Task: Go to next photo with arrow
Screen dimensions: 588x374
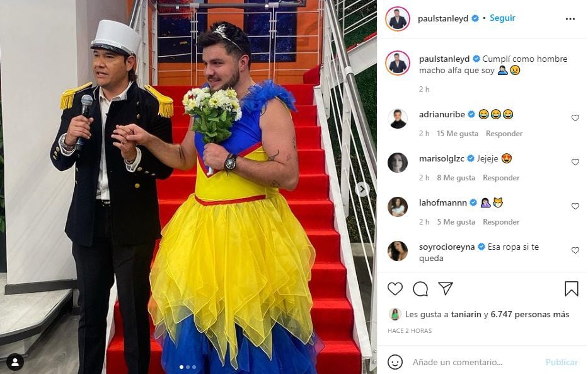Action: click(362, 189)
